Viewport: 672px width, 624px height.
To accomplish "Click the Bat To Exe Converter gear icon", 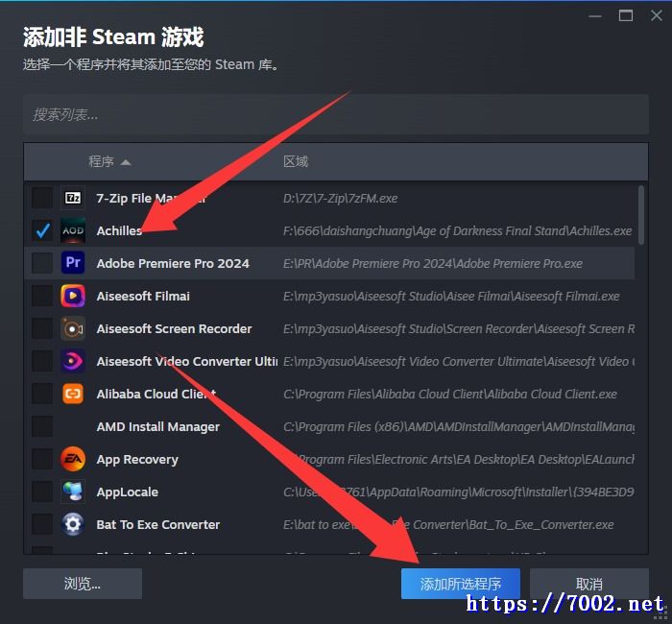I will pyautogui.click(x=73, y=524).
